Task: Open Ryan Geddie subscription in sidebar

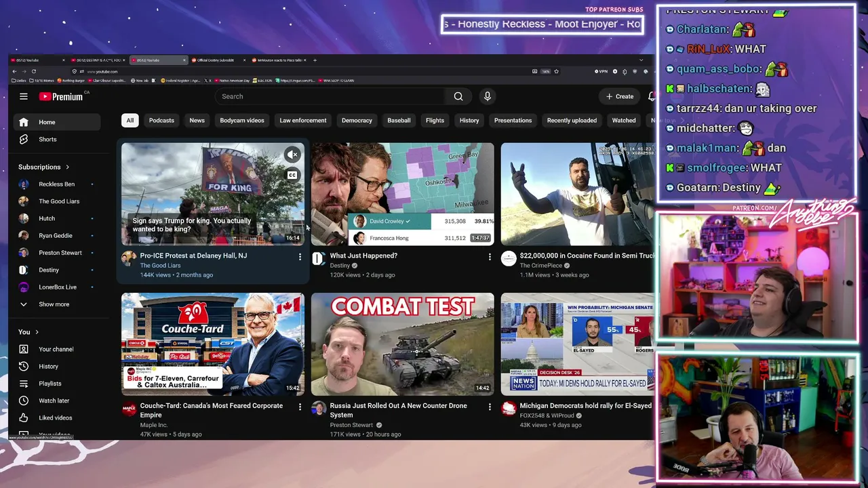Action: pos(58,236)
